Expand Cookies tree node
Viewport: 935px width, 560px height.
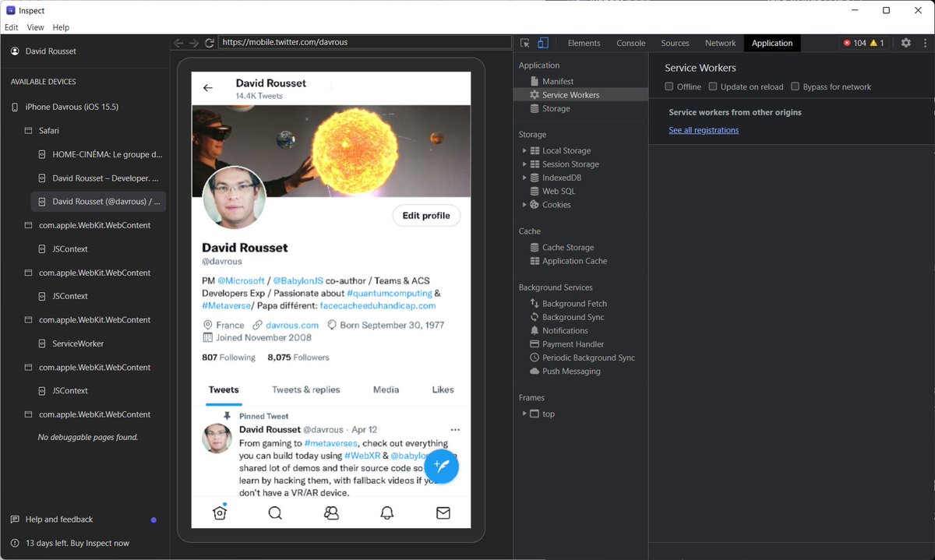(x=524, y=205)
